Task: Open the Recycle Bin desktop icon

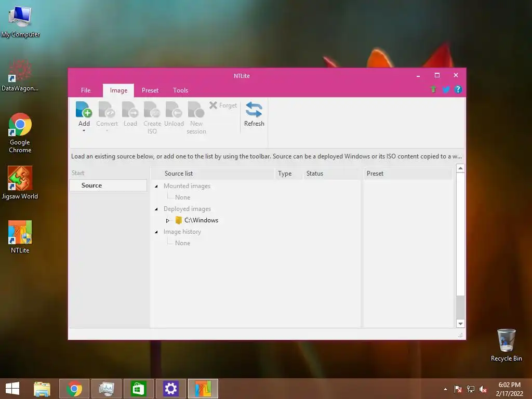Action: click(506, 345)
